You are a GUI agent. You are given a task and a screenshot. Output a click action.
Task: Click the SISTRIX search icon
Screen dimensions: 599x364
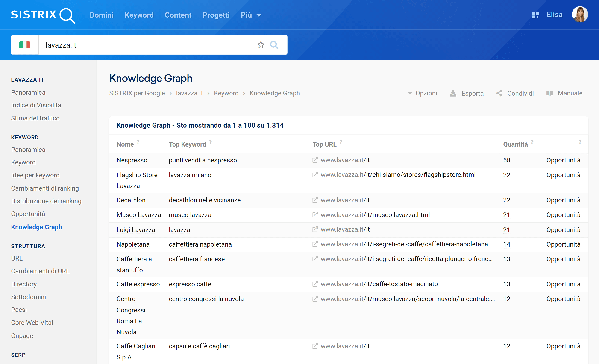point(274,45)
